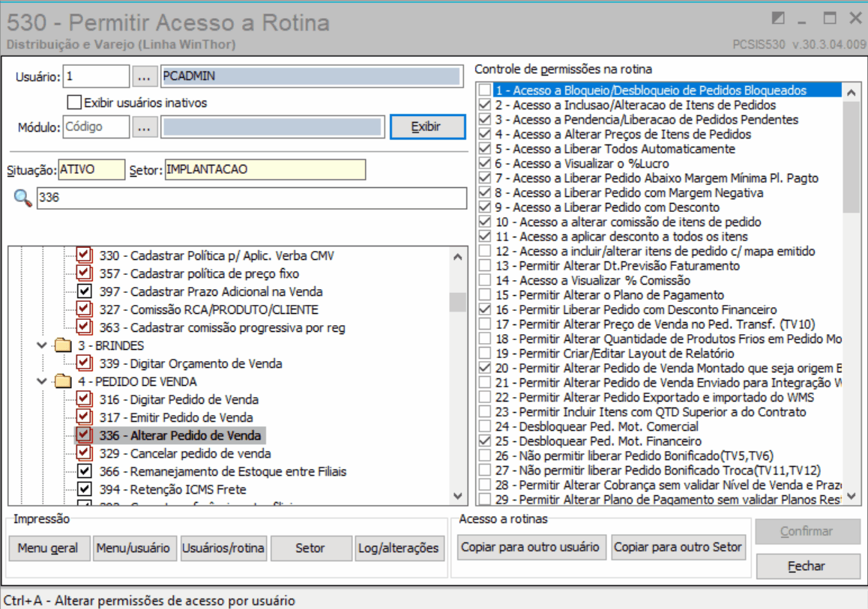Collapse the 4 - PEDIDO DE VENDA node

(41, 381)
